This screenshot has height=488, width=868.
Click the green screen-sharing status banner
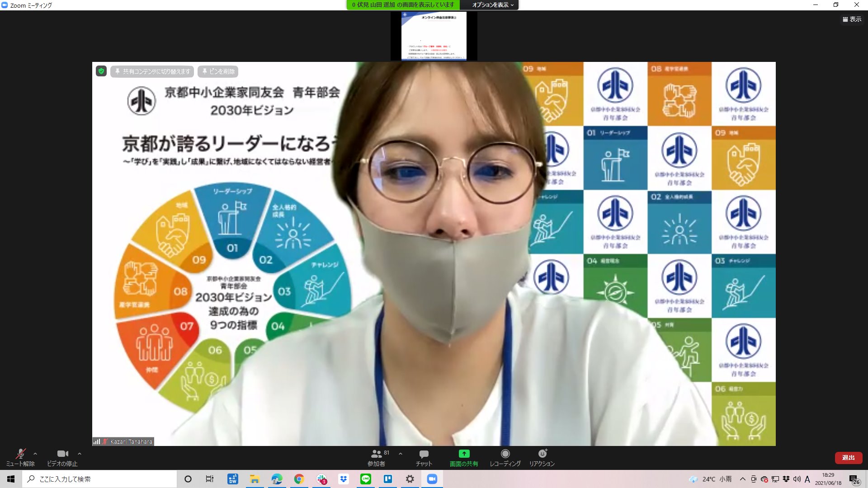click(403, 5)
